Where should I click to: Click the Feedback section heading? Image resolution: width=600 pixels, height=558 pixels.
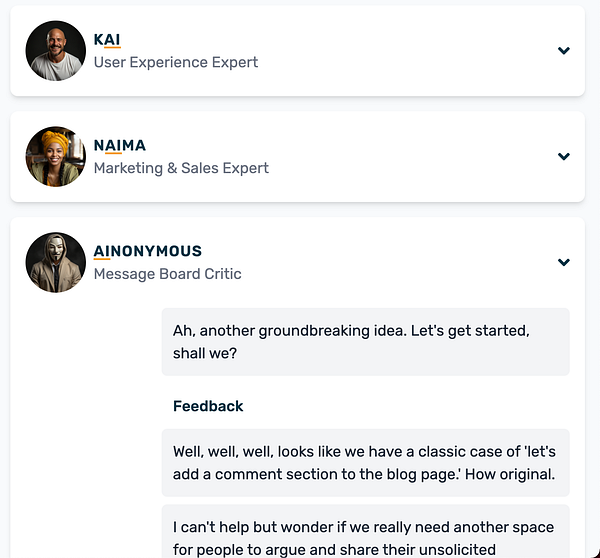[208, 406]
